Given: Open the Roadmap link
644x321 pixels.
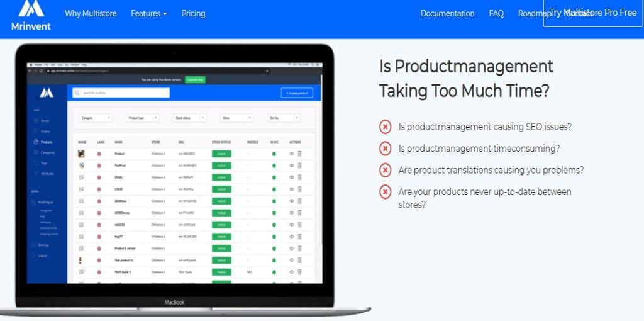Looking at the screenshot, I should click(534, 14).
